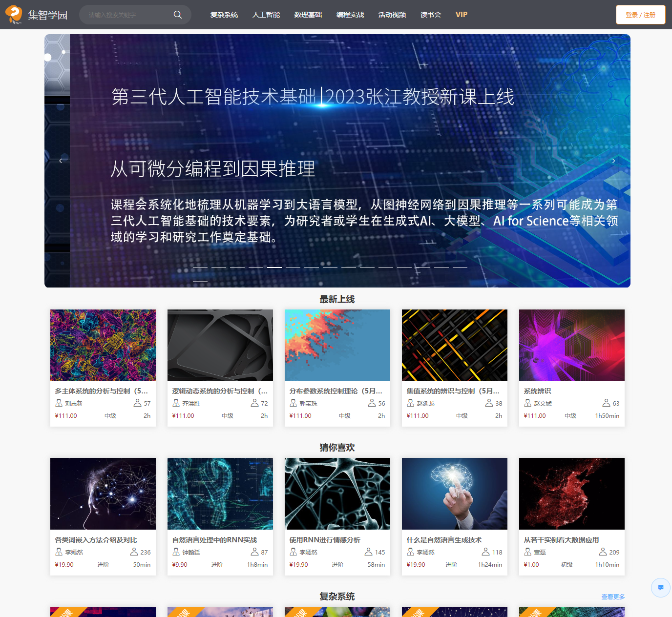This screenshot has width=672, height=617.
Task: Click the 集智学园 logo icon
Action: coord(14,15)
